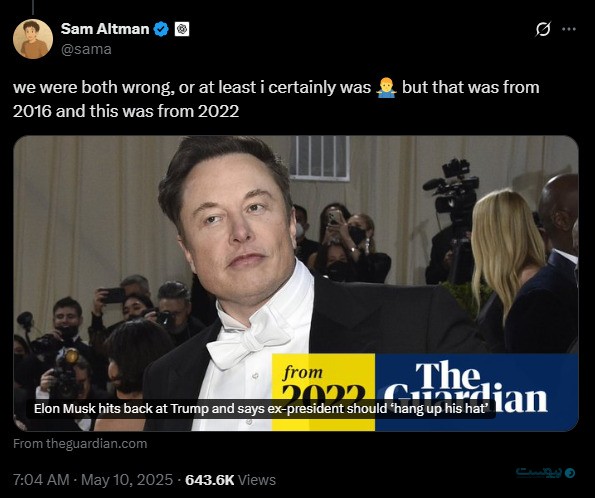Viewport: 595px width, 498px height.
Task: Open the From theguardian.com source link
Action: [80, 443]
